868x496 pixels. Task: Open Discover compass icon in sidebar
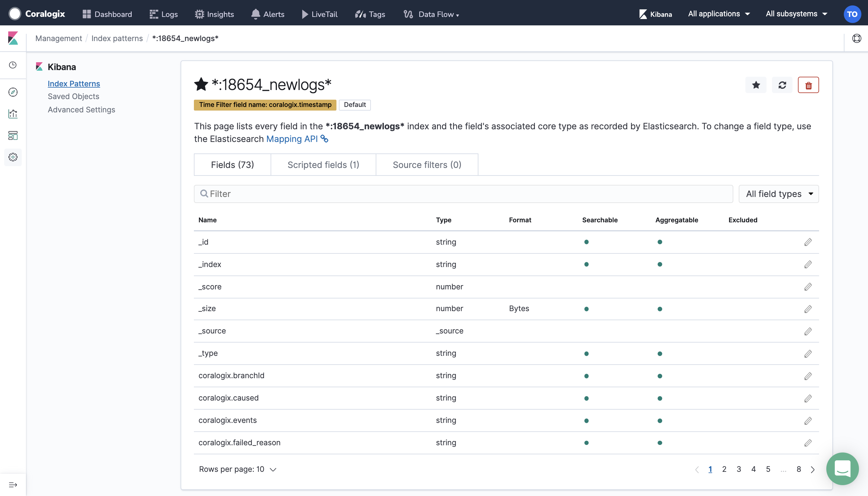pyautogui.click(x=13, y=92)
